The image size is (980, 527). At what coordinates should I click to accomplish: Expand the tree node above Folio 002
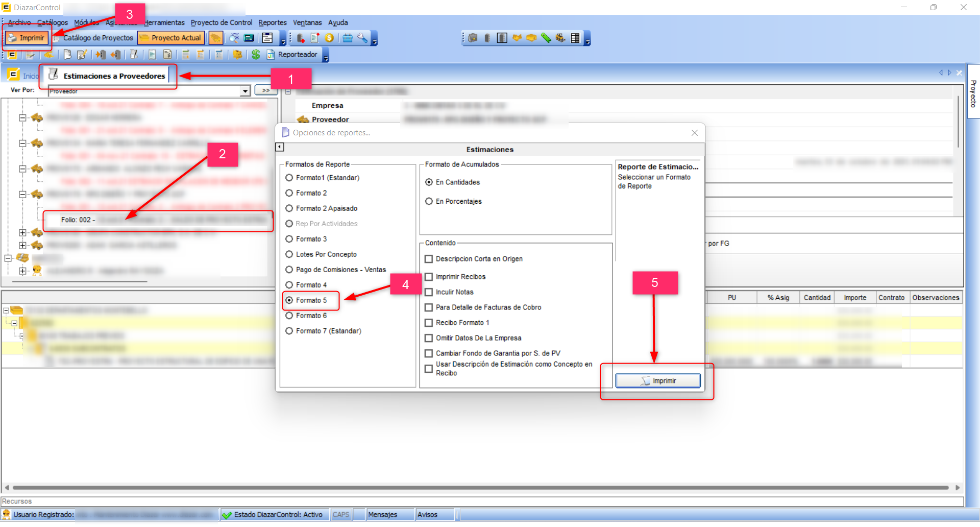point(22,194)
